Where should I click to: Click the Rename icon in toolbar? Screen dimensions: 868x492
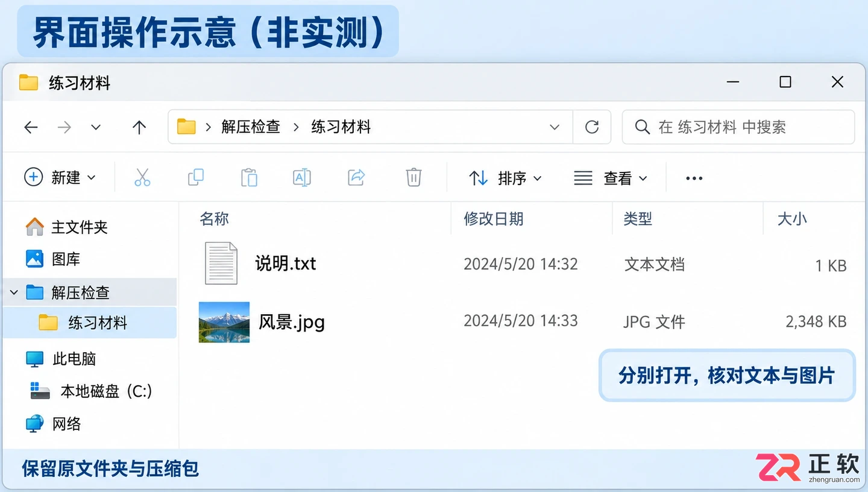302,177
